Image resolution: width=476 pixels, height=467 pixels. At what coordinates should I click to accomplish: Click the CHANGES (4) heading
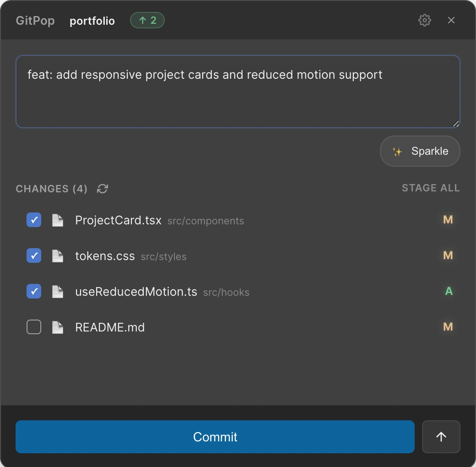pos(52,189)
